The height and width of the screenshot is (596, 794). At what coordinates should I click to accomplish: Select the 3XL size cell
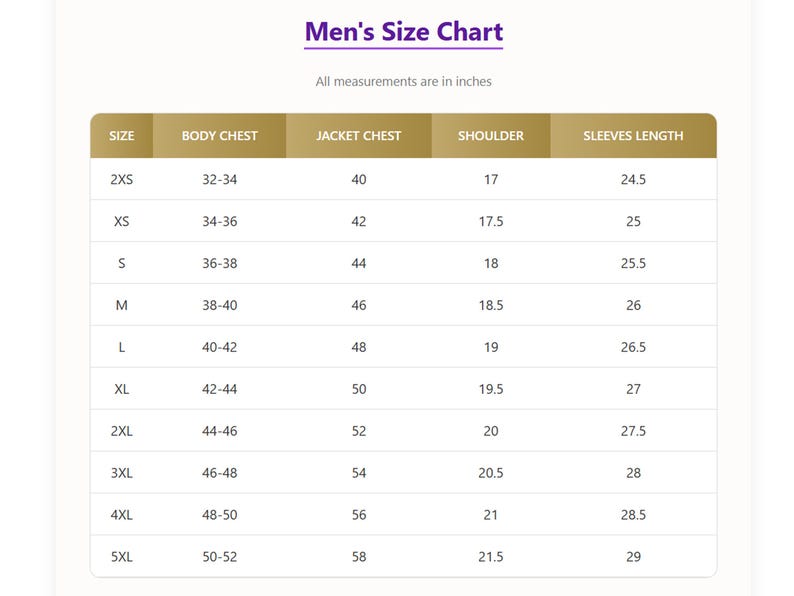(x=122, y=473)
